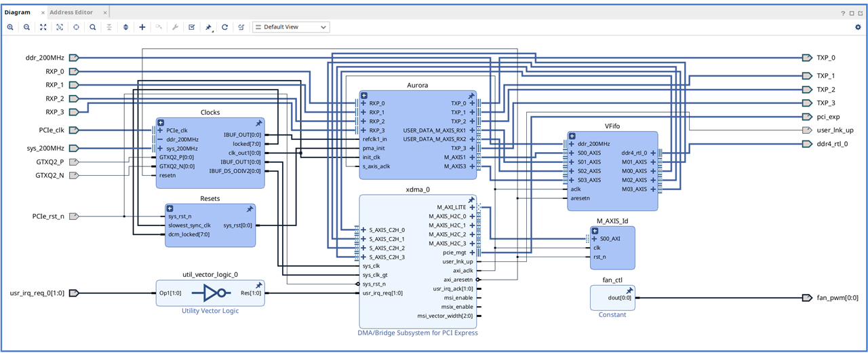Fit the whole diagram with Zoom Fit
868x353 pixels.
(x=43, y=27)
